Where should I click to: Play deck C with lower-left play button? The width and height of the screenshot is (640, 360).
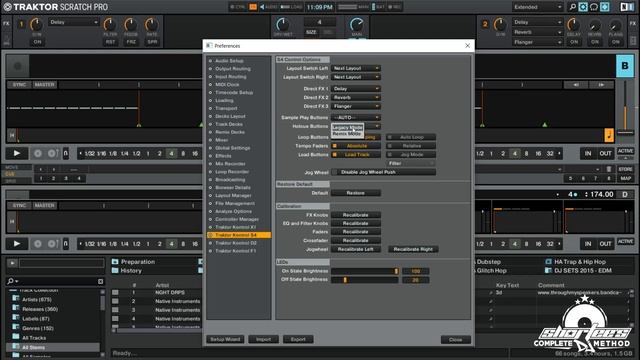pyautogui.click(x=17, y=244)
